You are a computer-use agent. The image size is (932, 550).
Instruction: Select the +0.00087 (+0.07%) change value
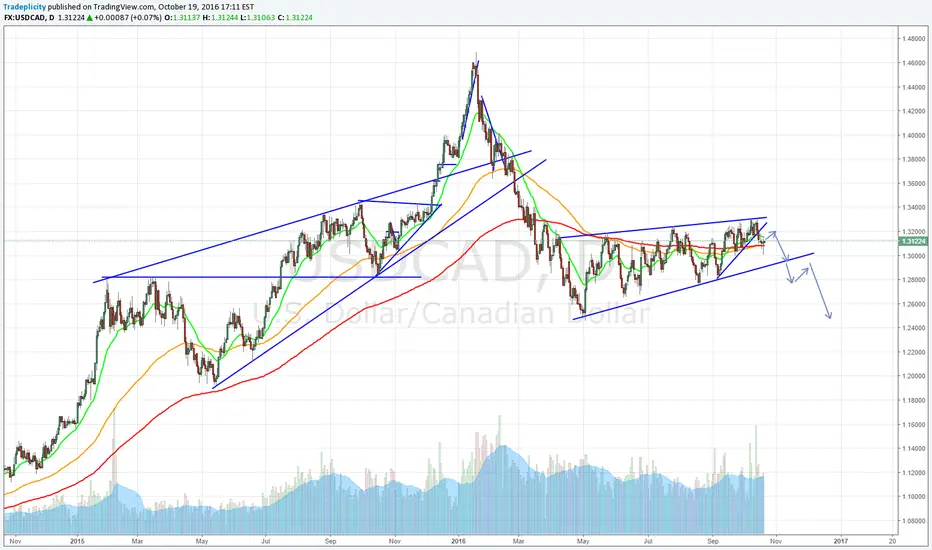[128, 17]
